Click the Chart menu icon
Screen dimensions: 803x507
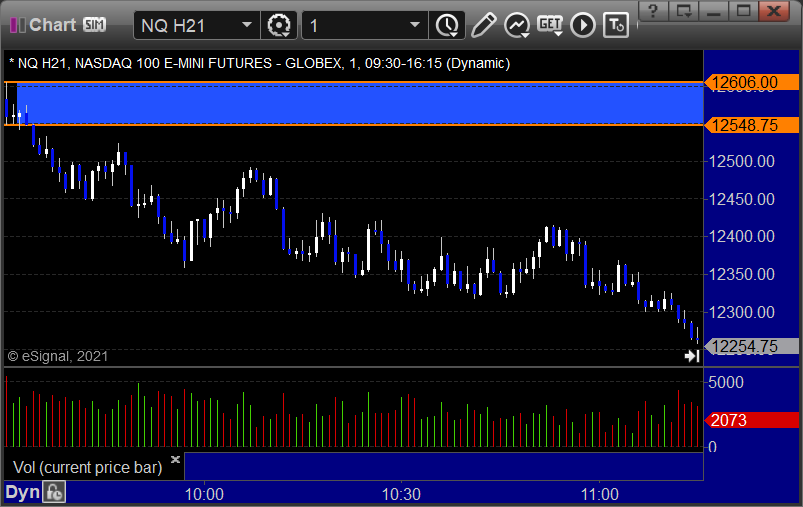17,25
